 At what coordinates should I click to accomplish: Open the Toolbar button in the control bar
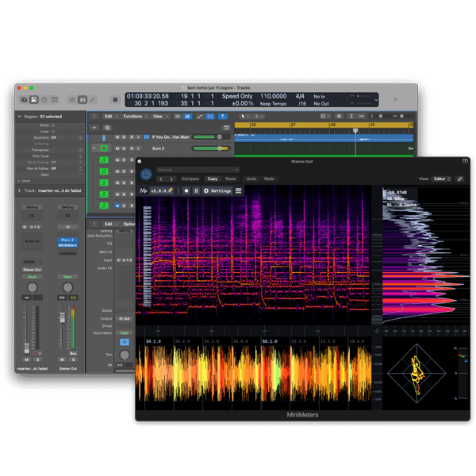pyautogui.click(x=54, y=100)
